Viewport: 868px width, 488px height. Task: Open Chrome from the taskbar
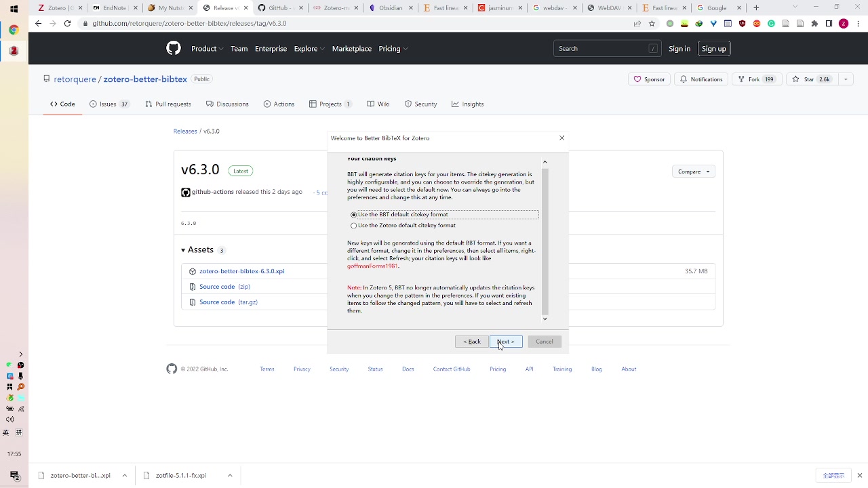pyautogui.click(x=14, y=30)
